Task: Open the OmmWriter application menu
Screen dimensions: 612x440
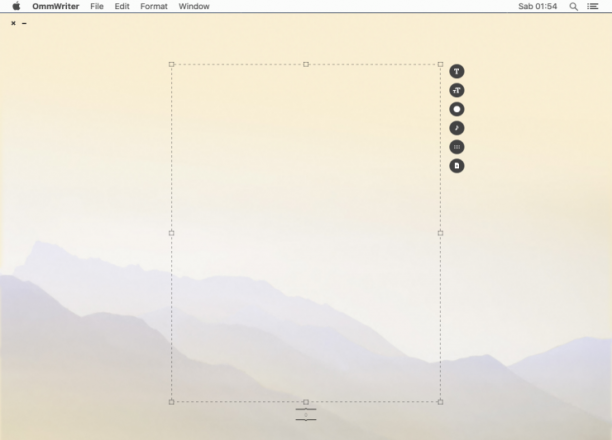Action: (x=56, y=6)
